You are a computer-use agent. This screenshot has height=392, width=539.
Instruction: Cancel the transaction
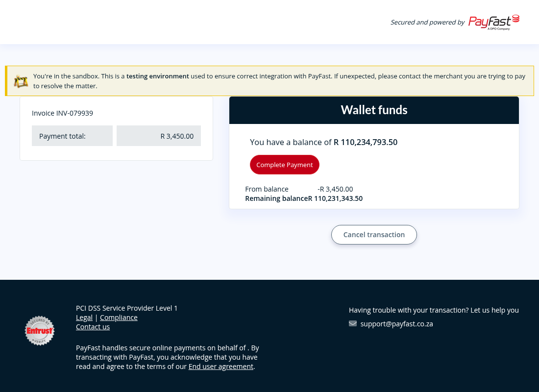(x=374, y=235)
